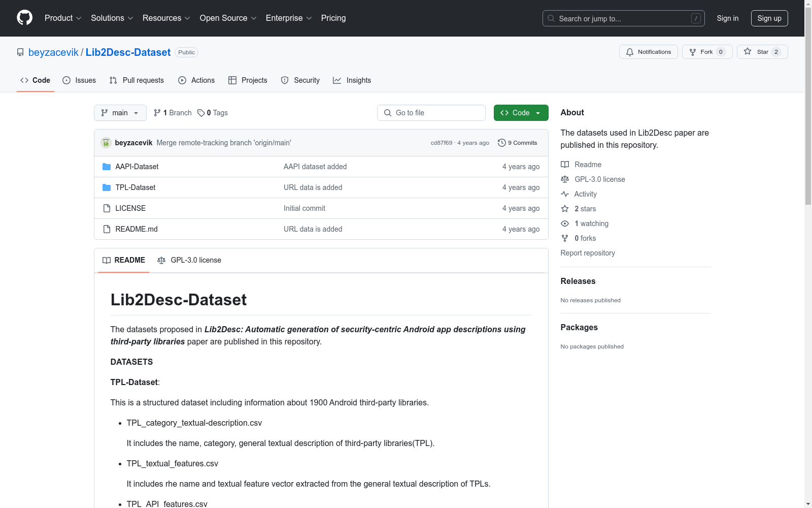Click the Notifications bell button
Image resolution: width=812 pixels, height=508 pixels.
[648, 52]
